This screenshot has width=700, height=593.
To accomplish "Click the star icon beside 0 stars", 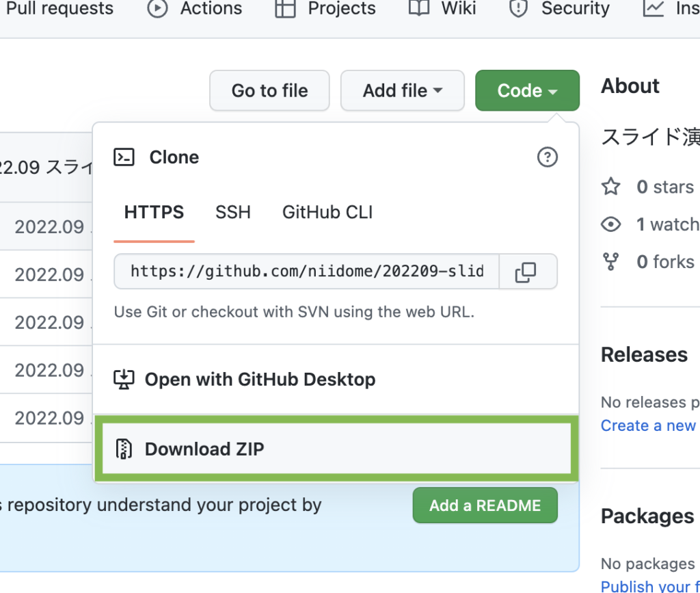I will 610,187.
